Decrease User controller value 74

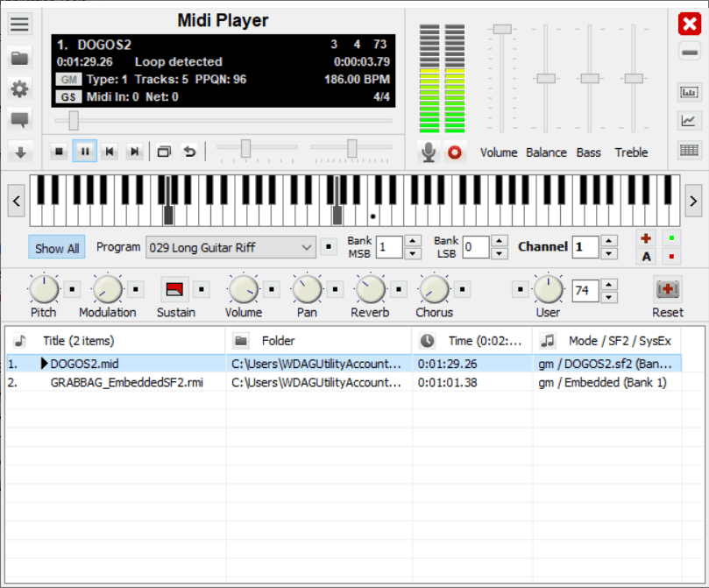pos(608,297)
